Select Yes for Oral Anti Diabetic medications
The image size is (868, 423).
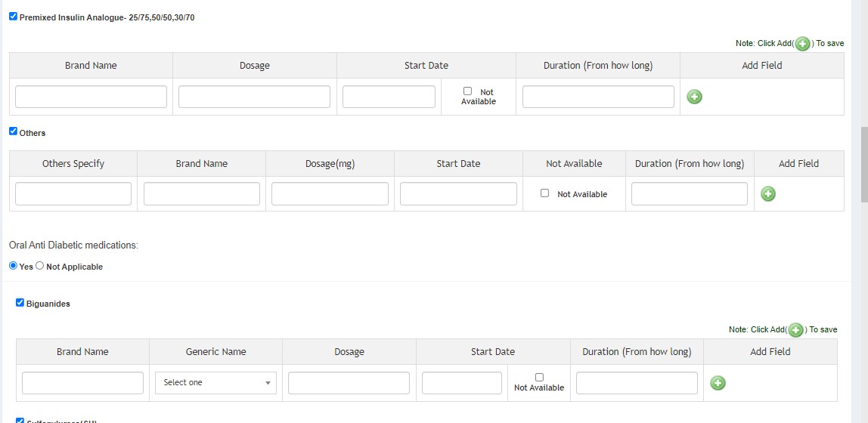pos(13,266)
